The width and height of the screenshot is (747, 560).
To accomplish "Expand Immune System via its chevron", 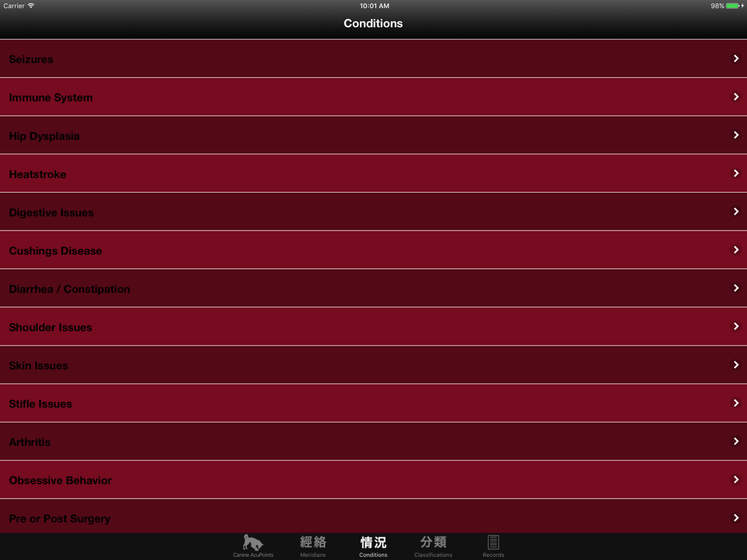I will (736, 97).
